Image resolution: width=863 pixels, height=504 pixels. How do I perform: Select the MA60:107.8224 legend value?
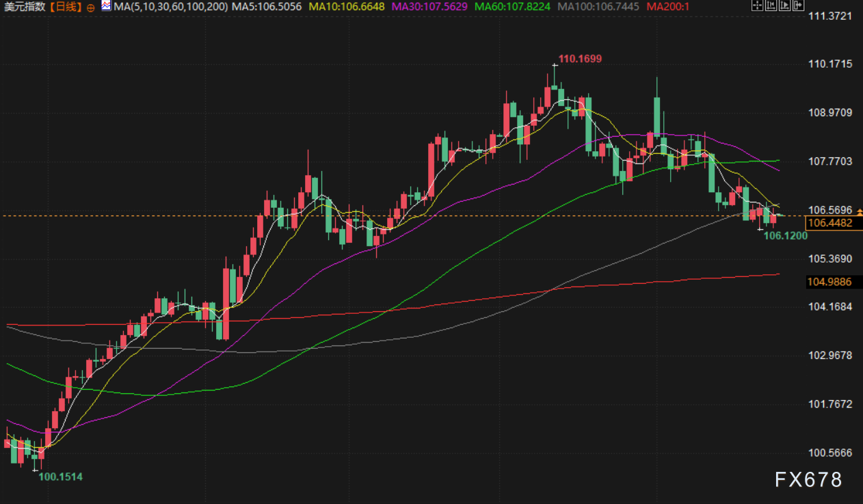513,7
